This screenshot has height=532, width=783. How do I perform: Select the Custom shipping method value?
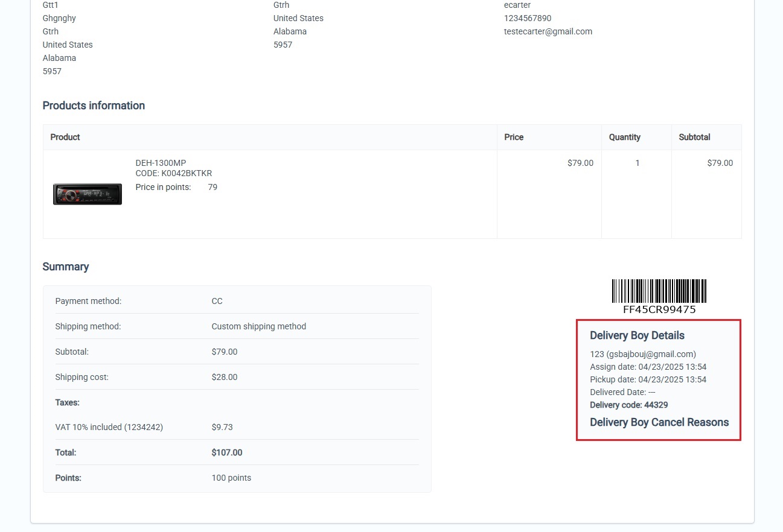258,326
